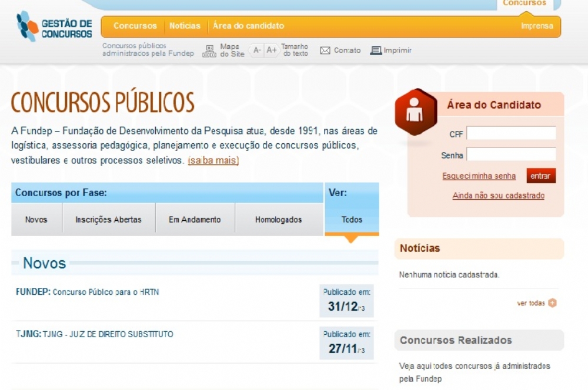The height and width of the screenshot is (390, 588).
Task: Click the Imprimir printer icon
Action: [x=376, y=51]
